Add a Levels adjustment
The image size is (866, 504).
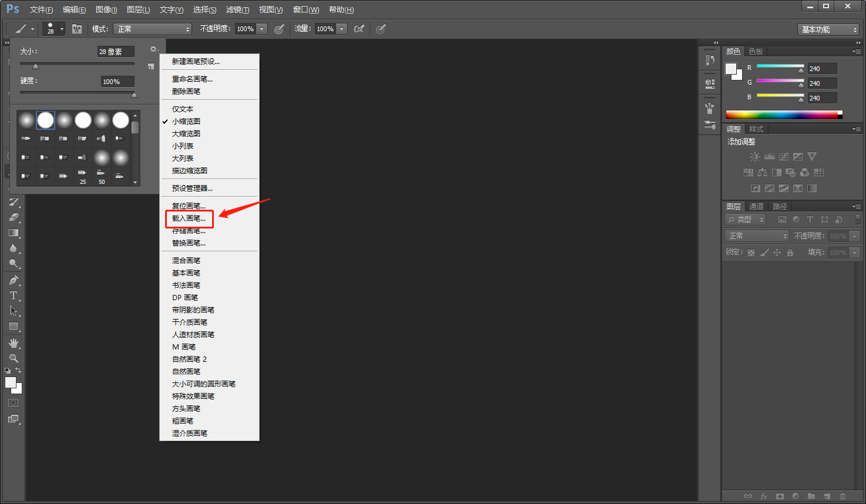[x=769, y=157]
